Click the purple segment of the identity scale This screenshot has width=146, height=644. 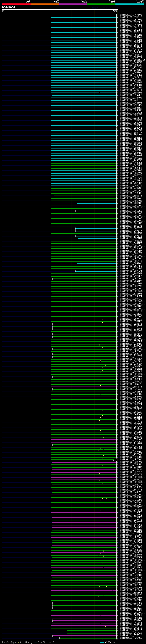click(x=73, y=4)
